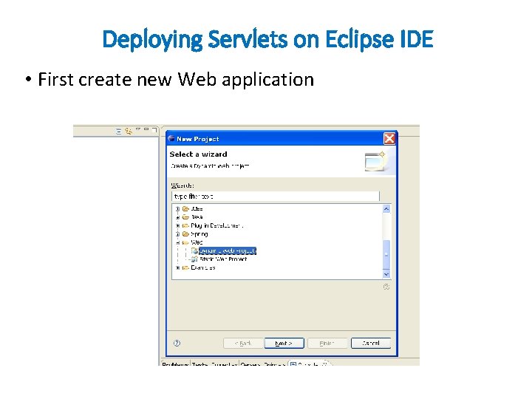Click the wizard list scroll down arrow
This screenshot has width=532, height=399.
point(386,274)
